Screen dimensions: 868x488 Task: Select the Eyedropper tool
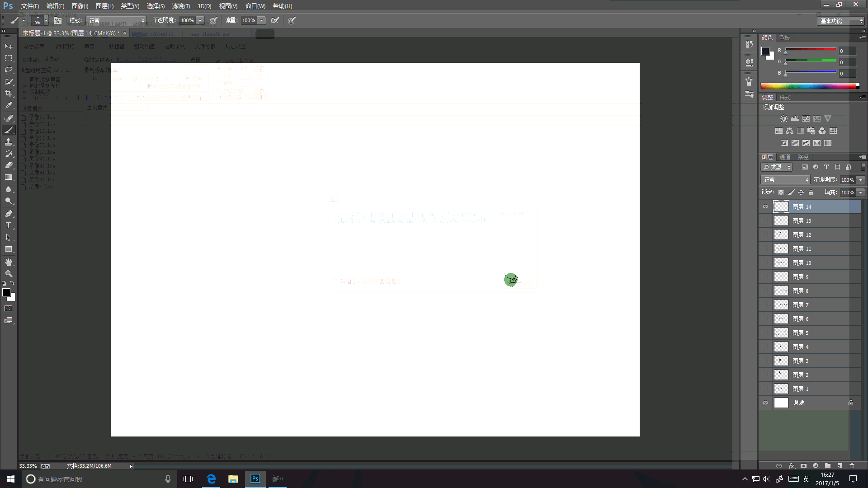click(9, 105)
